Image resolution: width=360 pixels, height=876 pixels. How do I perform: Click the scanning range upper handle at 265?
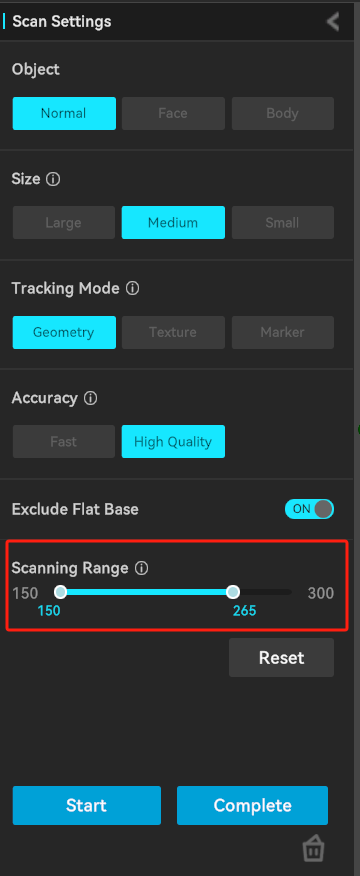233,592
